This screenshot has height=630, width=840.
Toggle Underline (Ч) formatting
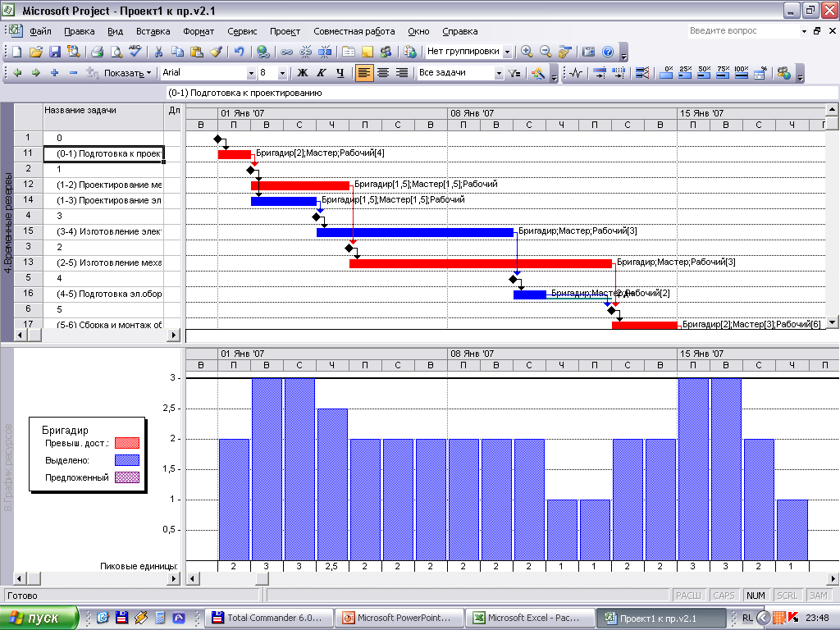click(340, 73)
